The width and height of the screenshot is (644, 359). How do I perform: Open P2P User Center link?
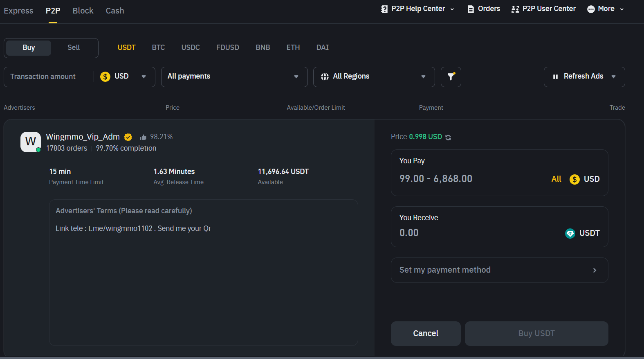point(549,9)
